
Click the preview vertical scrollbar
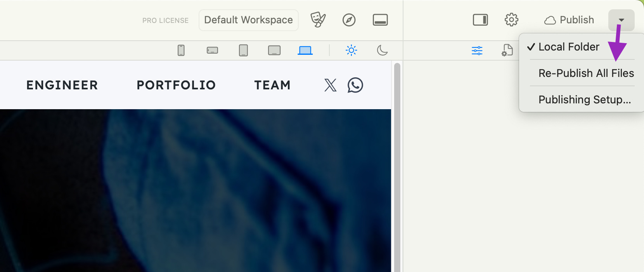click(x=397, y=167)
